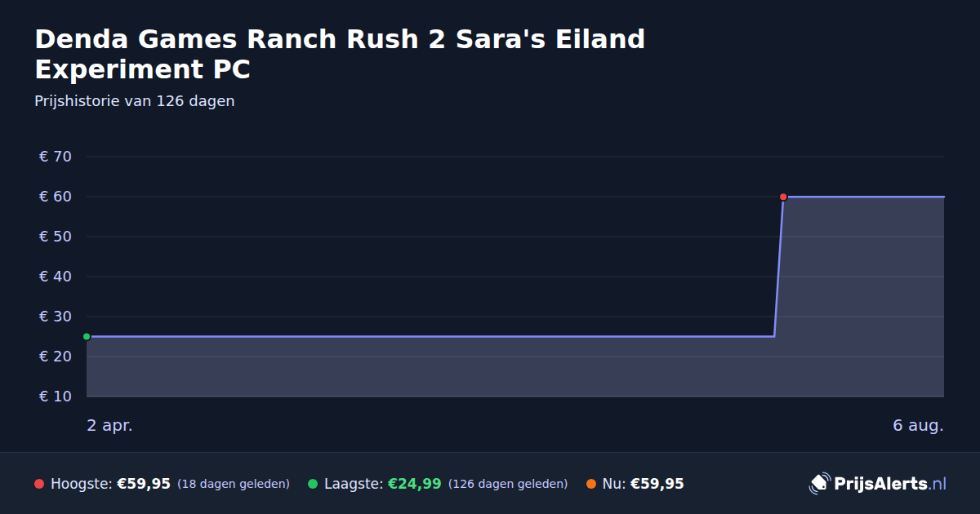The height and width of the screenshot is (514, 980).
Task: Click the € 10 axis label
Action: pyautogui.click(x=56, y=397)
